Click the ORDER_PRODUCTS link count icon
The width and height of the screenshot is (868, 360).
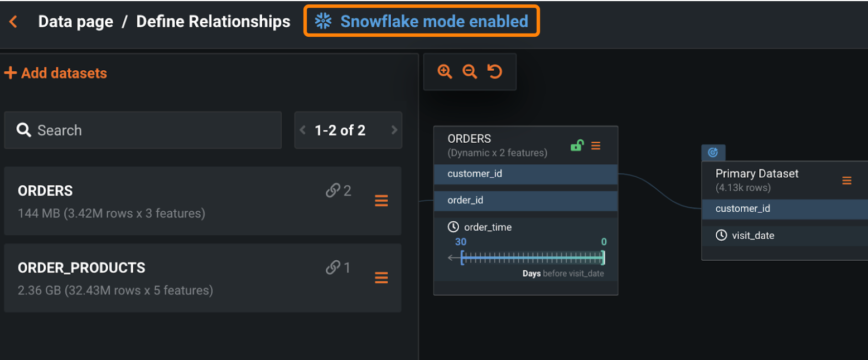(x=333, y=268)
